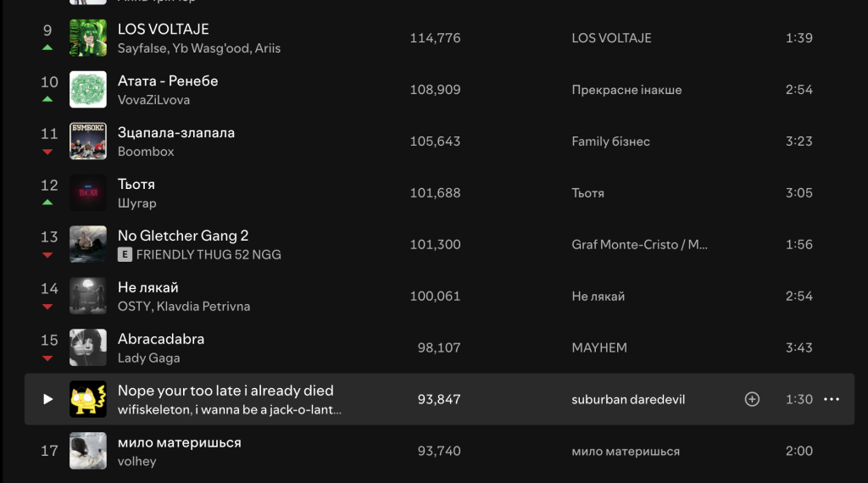Click the Abracadabra cover image

coord(88,347)
